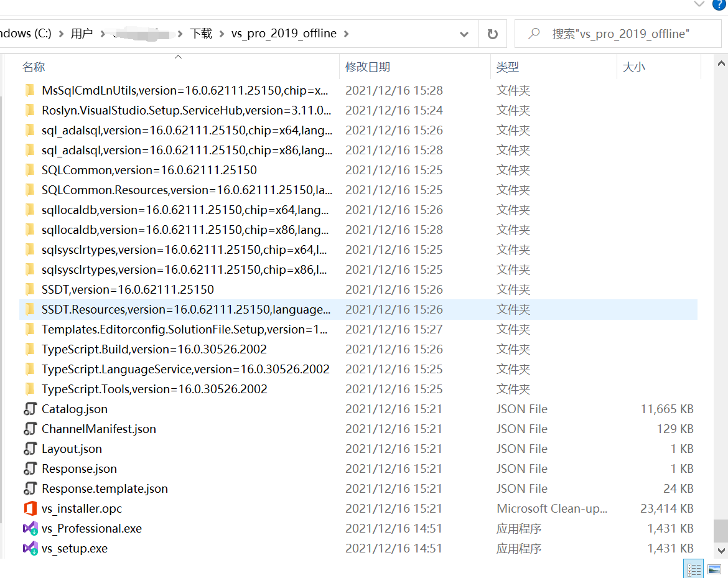Select sql_adalsql chip=x64 folder name
The width and height of the screenshot is (728, 578).
pyautogui.click(x=187, y=130)
